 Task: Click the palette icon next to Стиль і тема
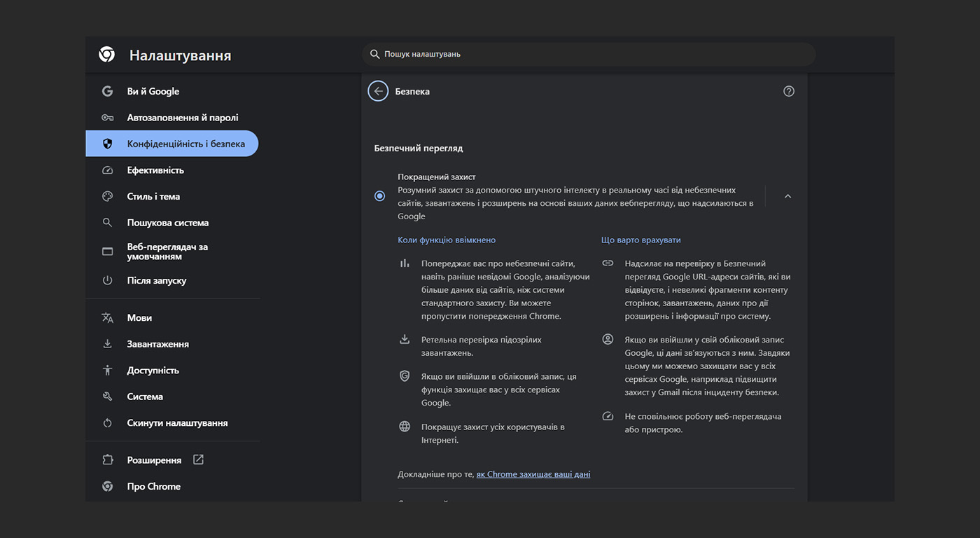tap(107, 196)
